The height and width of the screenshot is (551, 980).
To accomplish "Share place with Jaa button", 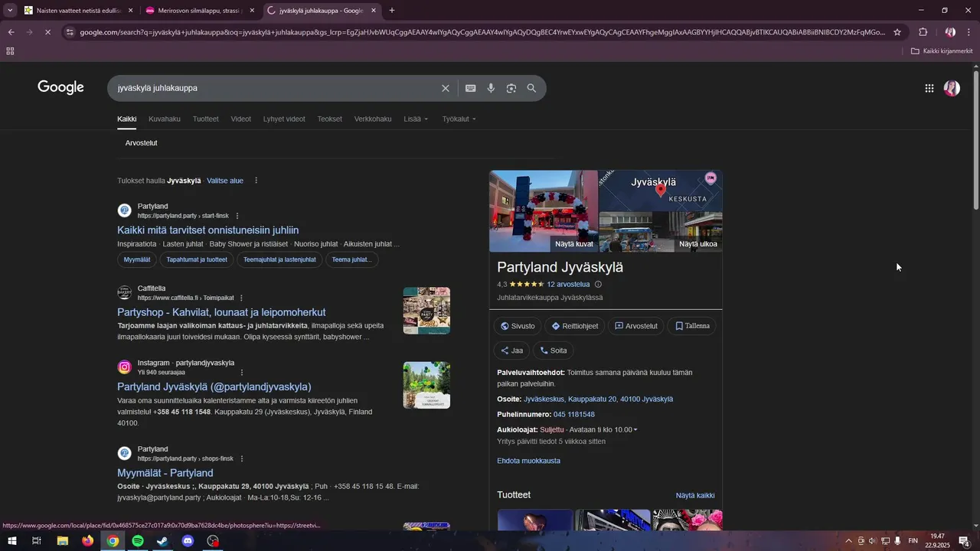I will click(511, 350).
